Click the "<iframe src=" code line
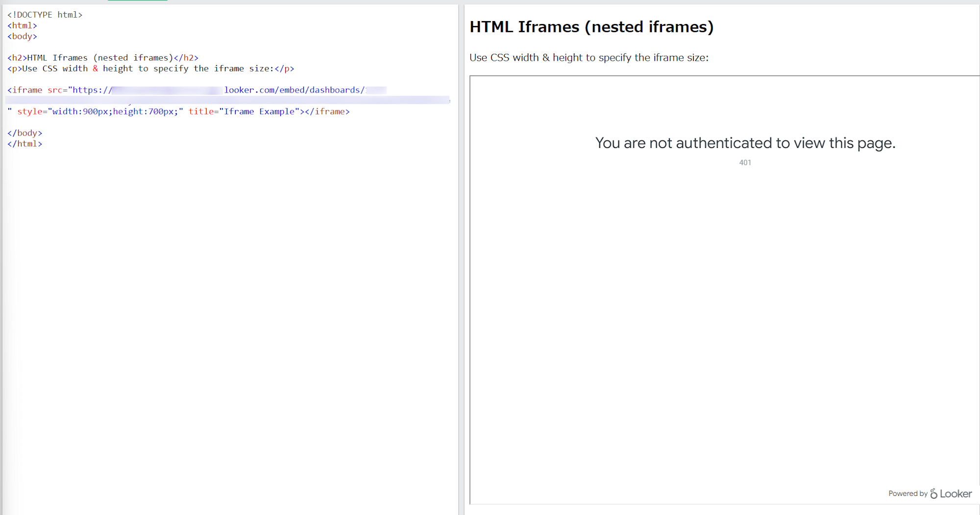980x515 pixels. tap(197, 90)
